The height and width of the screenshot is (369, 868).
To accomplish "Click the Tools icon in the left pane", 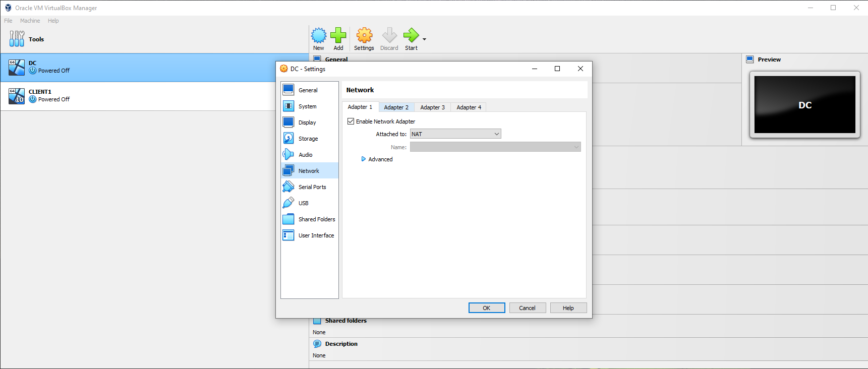I will click(x=17, y=39).
